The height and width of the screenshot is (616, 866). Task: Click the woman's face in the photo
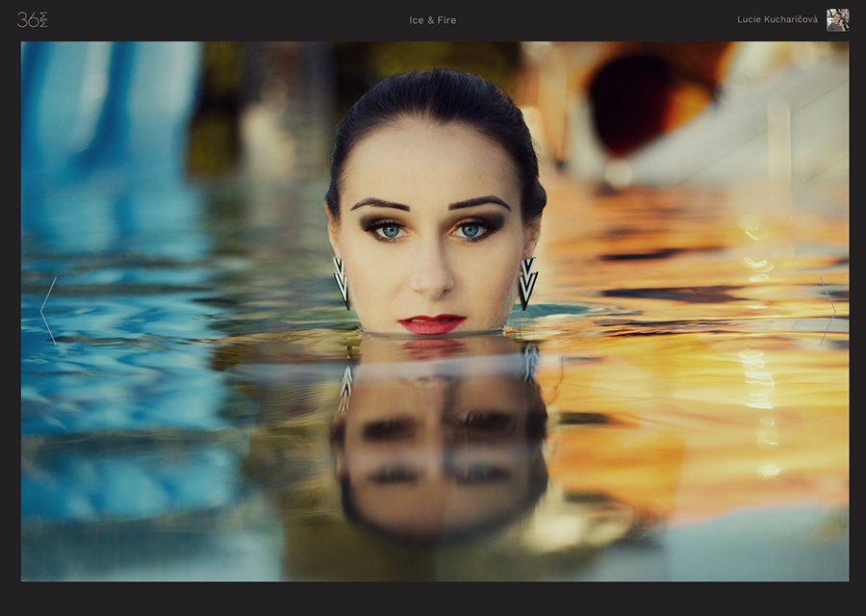[x=433, y=241]
